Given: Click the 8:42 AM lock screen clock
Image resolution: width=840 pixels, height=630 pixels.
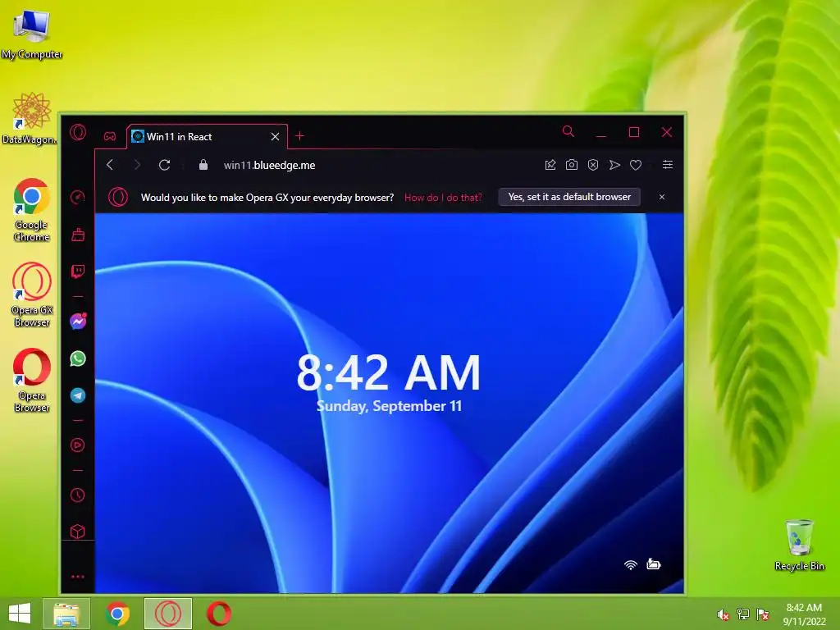Looking at the screenshot, I should (x=388, y=373).
